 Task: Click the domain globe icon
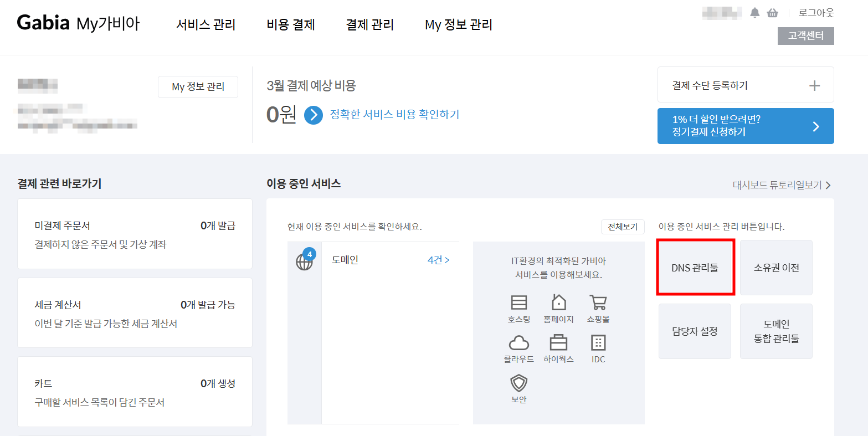coord(304,261)
